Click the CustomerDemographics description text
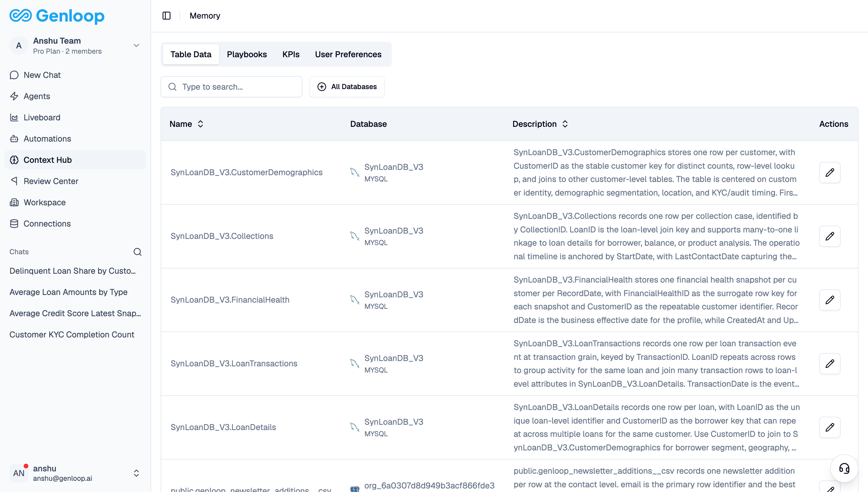 (x=656, y=173)
